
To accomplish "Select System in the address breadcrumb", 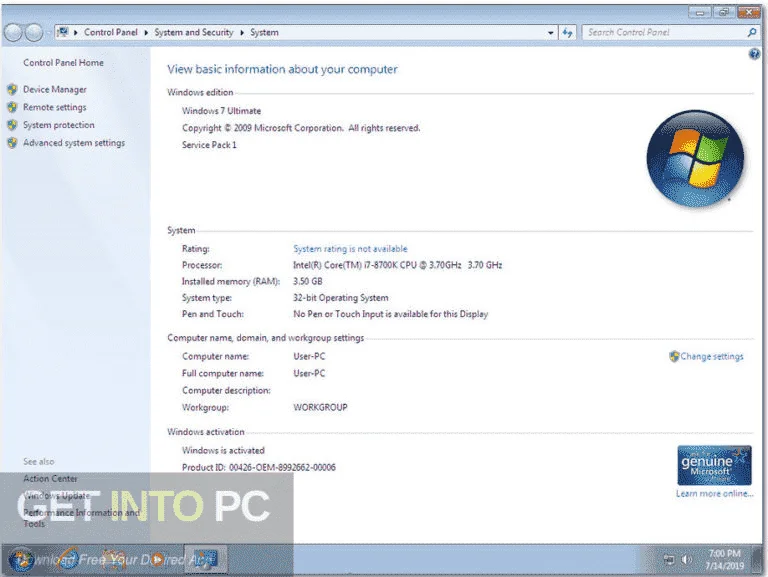I will (264, 32).
